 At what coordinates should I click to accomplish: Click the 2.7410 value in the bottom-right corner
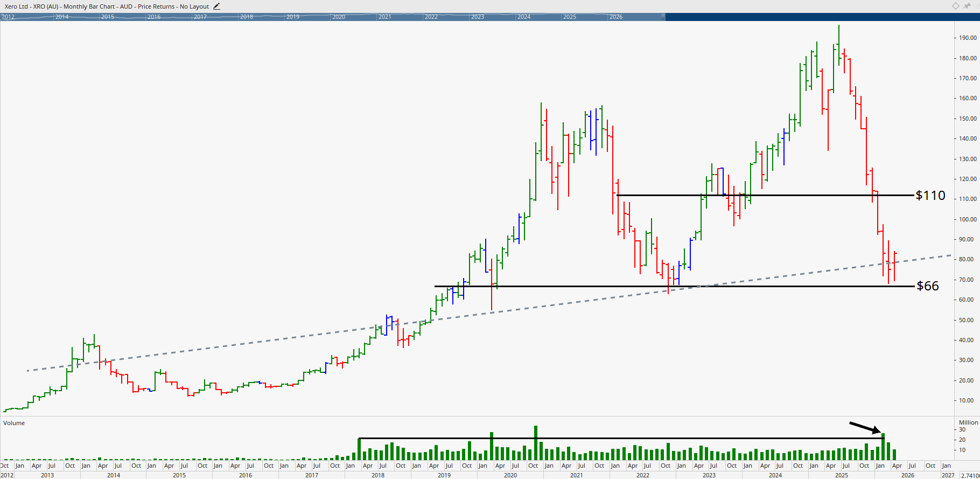(970, 475)
